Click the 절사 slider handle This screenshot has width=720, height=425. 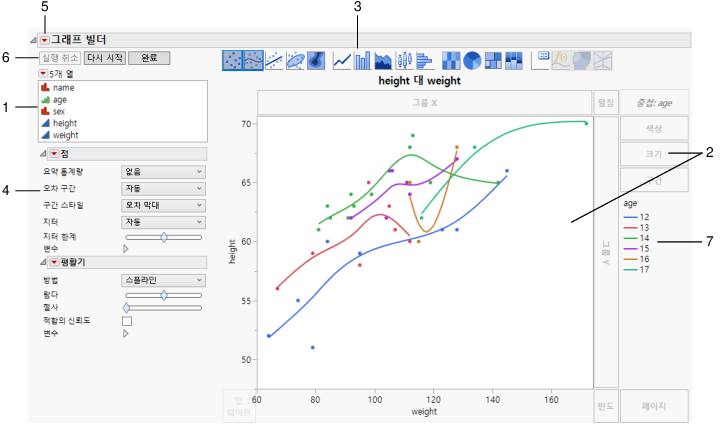(x=126, y=308)
